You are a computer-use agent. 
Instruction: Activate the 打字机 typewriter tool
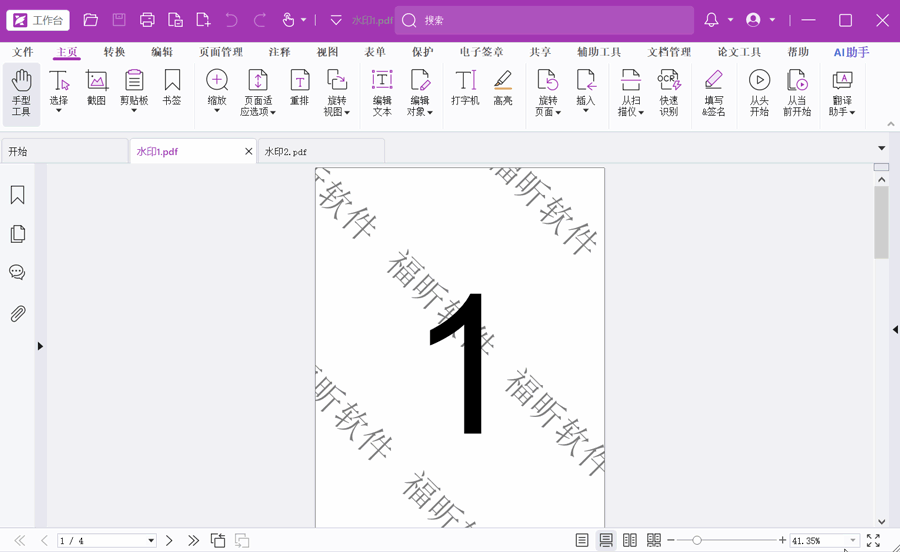click(465, 88)
